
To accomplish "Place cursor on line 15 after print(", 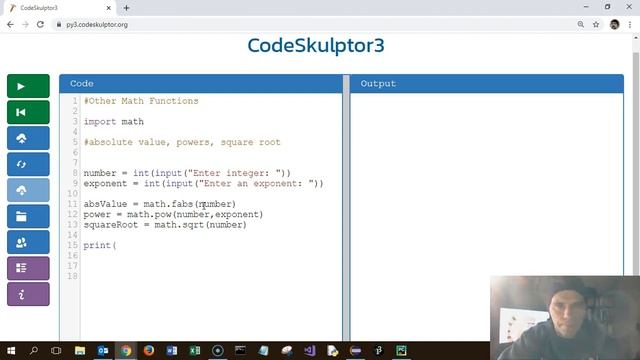I will [117, 245].
